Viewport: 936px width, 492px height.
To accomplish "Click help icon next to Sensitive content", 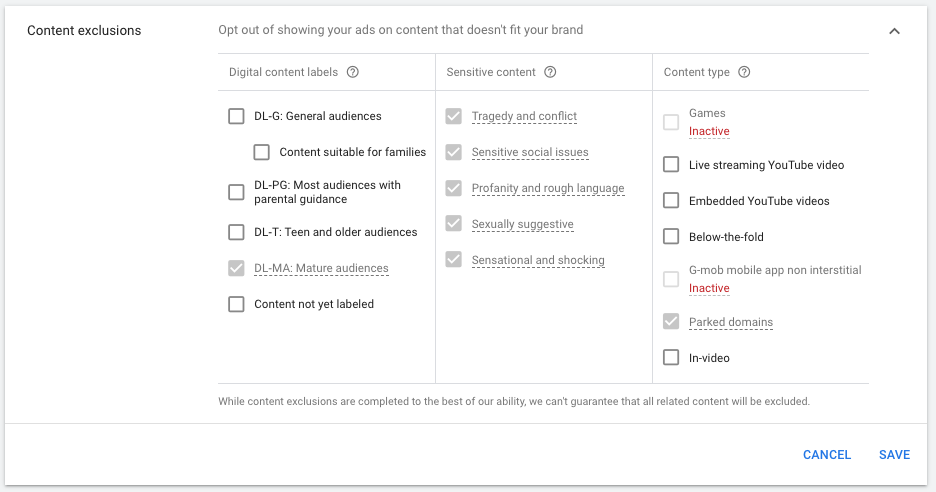I will 550,72.
